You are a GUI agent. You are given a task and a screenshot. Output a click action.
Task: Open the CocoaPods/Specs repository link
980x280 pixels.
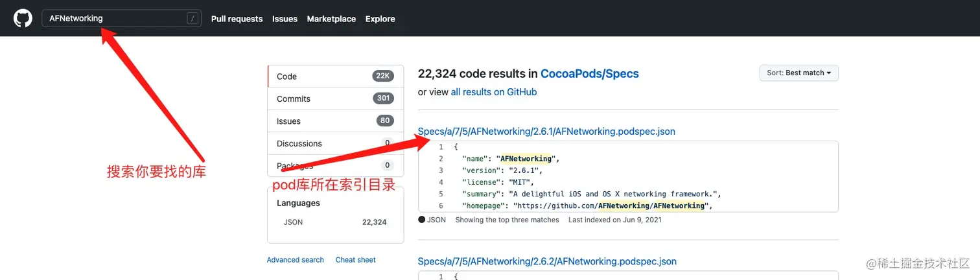(590, 74)
